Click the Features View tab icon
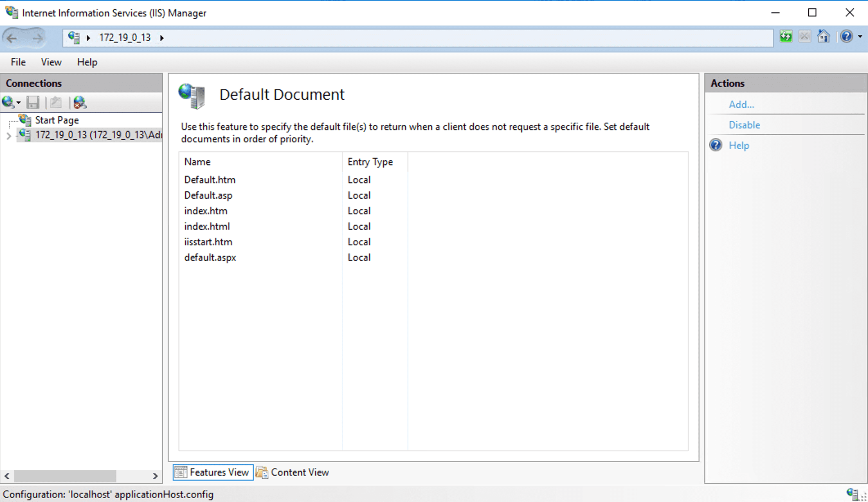Image resolution: width=868 pixels, height=502 pixels. tap(180, 473)
